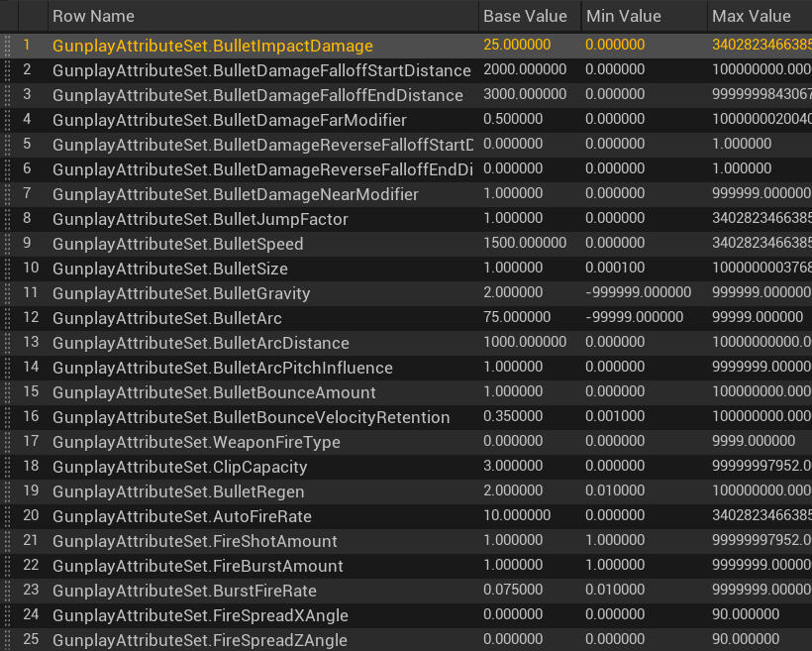Select the GunplayAttributeSet.AutoFireRate row name
The width and height of the screenshot is (812, 651).
pyautogui.click(x=182, y=517)
